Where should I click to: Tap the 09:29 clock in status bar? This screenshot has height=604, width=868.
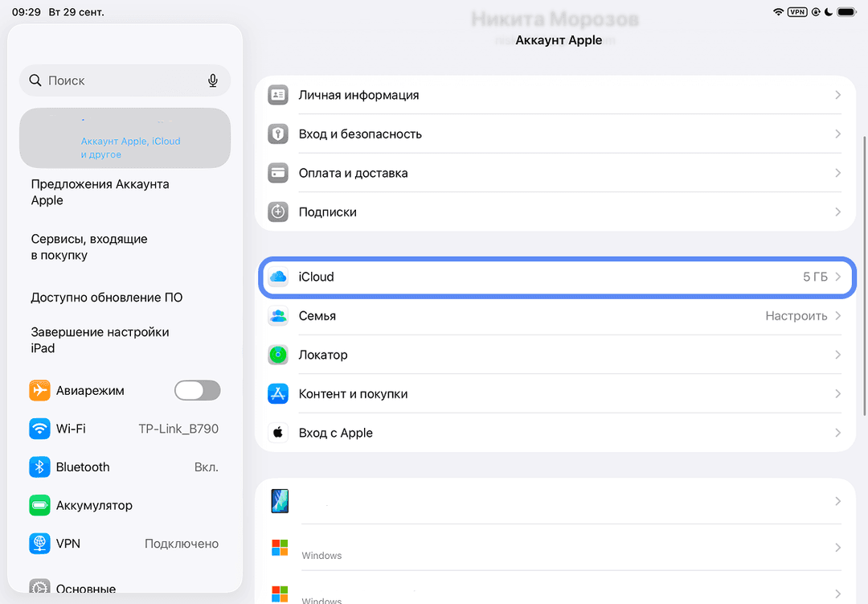coord(27,11)
